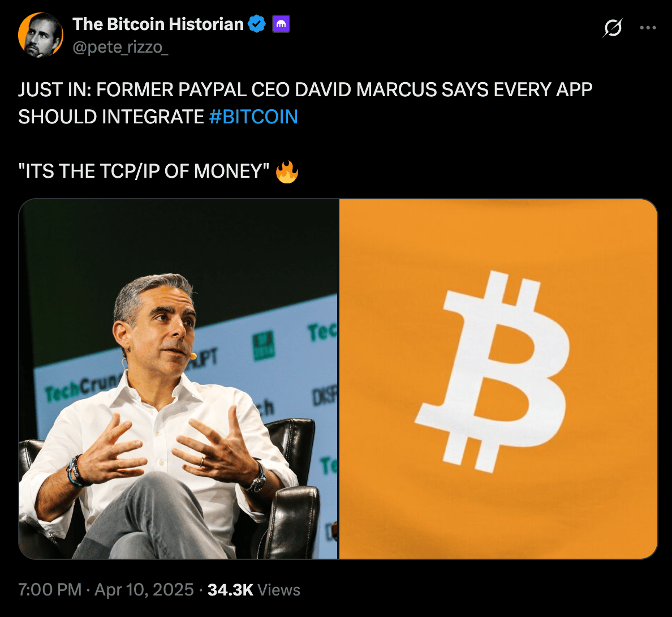Click the blue verified checkmark badge
Screen dimensions: 672x617
click(x=257, y=24)
